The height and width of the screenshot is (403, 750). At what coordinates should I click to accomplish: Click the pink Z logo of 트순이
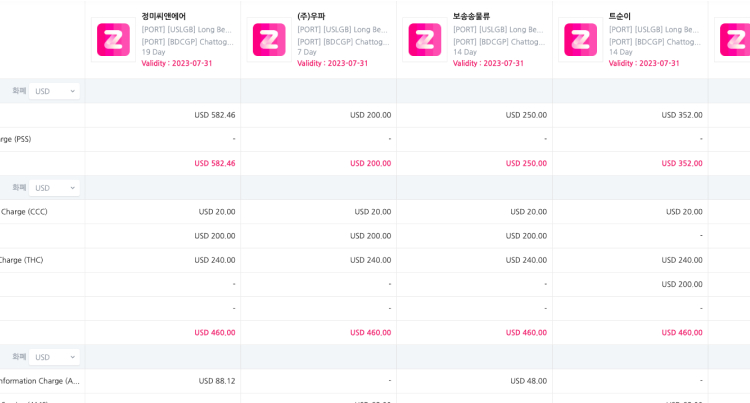point(580,40)
